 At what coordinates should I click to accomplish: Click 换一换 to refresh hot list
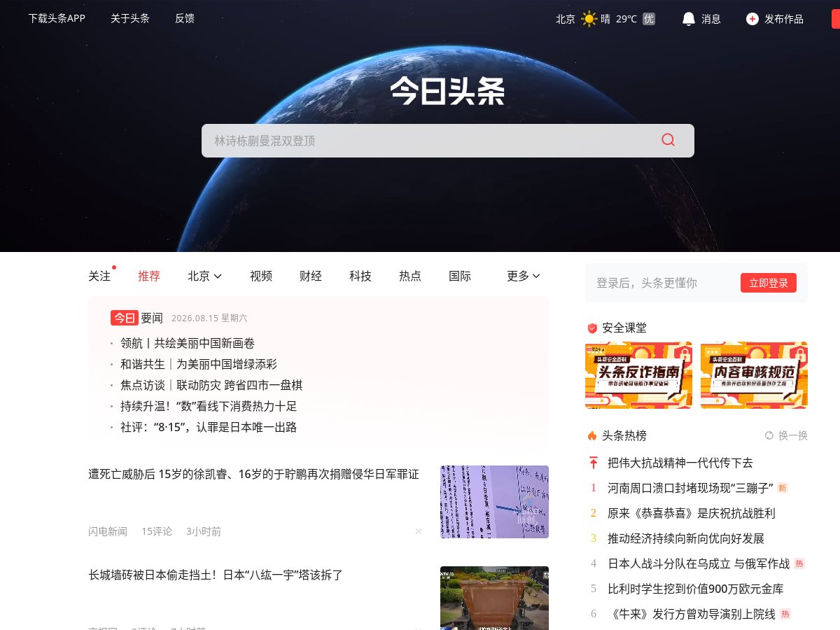[x=793, y=435]
